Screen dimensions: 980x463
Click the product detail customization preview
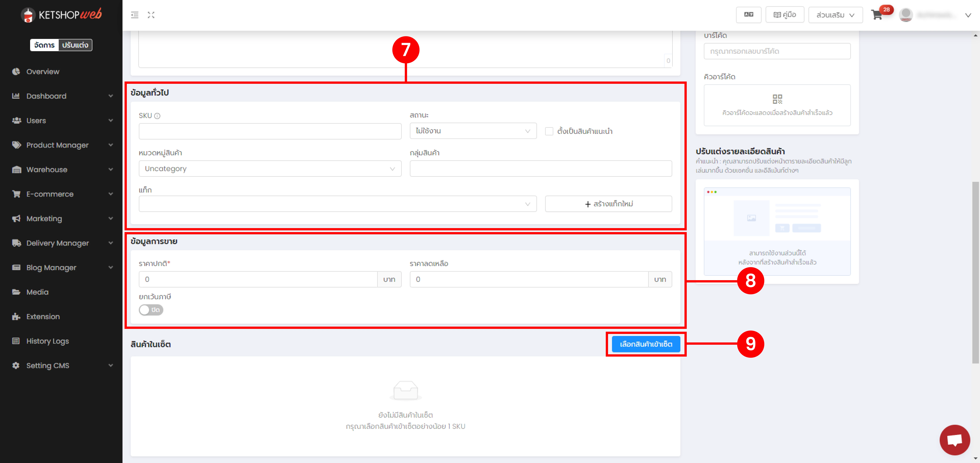coord(777,231)
